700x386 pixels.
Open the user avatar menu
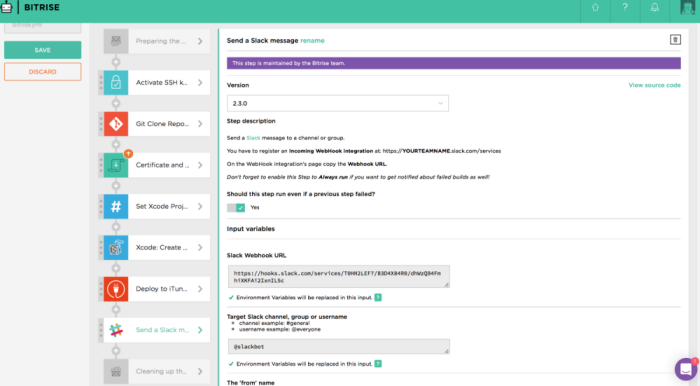(688, 7)
